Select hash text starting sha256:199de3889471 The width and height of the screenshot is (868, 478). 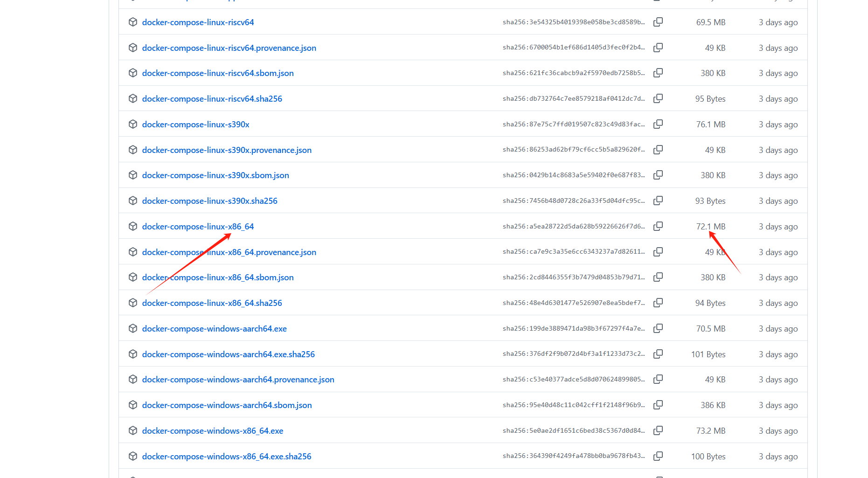pyautogui.click(x=574, y=328)
